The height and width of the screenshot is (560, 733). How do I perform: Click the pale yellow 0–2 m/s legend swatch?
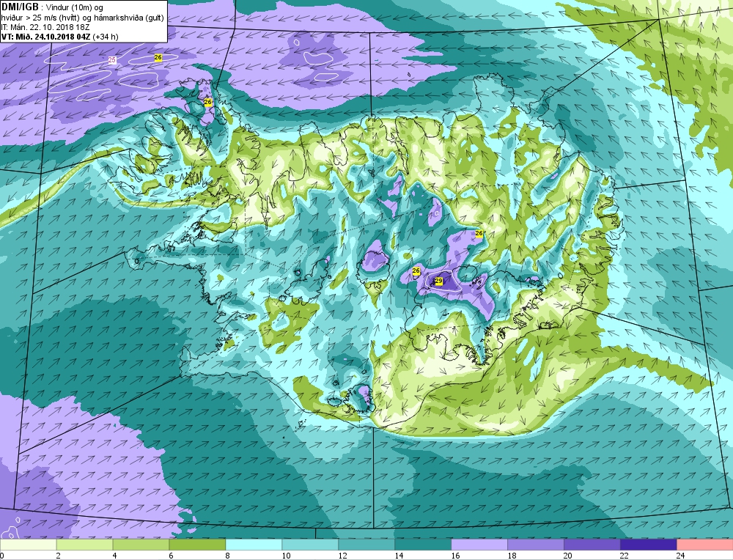28,545
